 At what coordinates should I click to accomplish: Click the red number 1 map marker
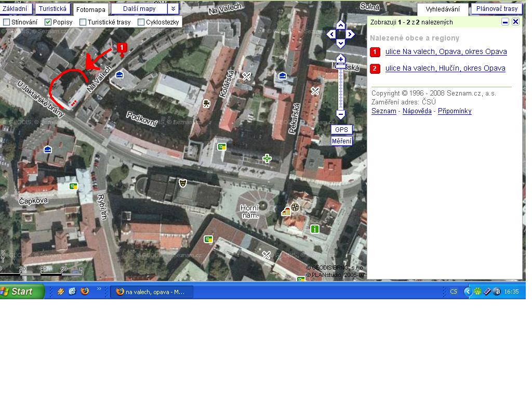coord(122,48)
